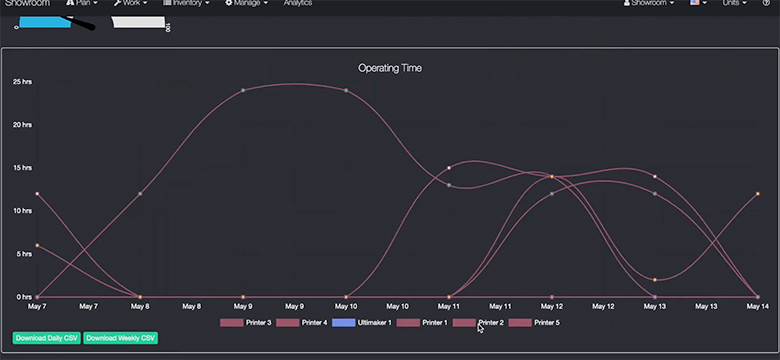Open the Work dropdown menu
The image size is (780, 360).
coord(130,3)
